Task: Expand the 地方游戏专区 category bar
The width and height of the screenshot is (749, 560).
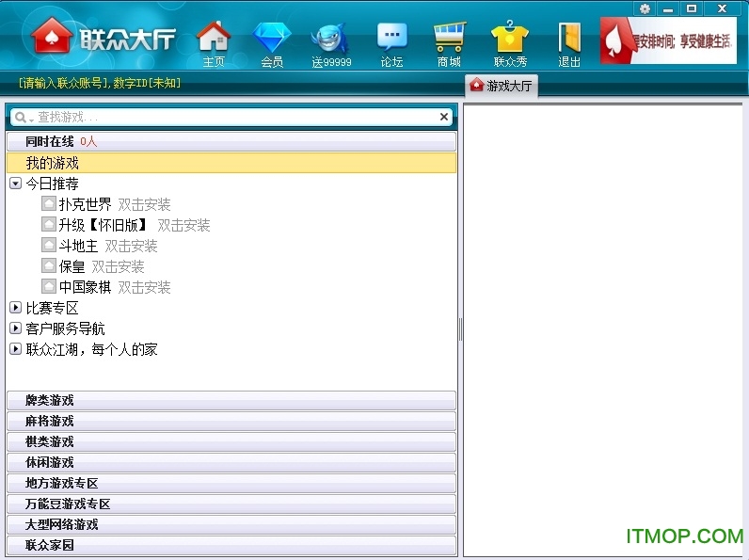Action: 231,483
